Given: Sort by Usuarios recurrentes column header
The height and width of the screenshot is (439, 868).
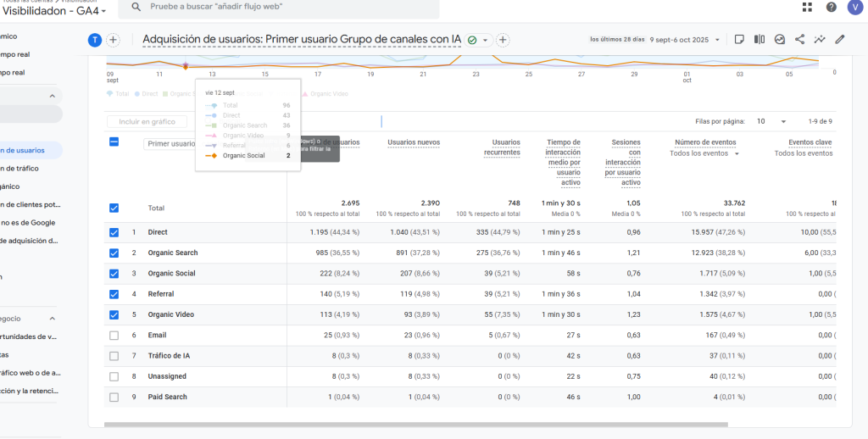Looking at the screenshot, I should tap(506, 147).
